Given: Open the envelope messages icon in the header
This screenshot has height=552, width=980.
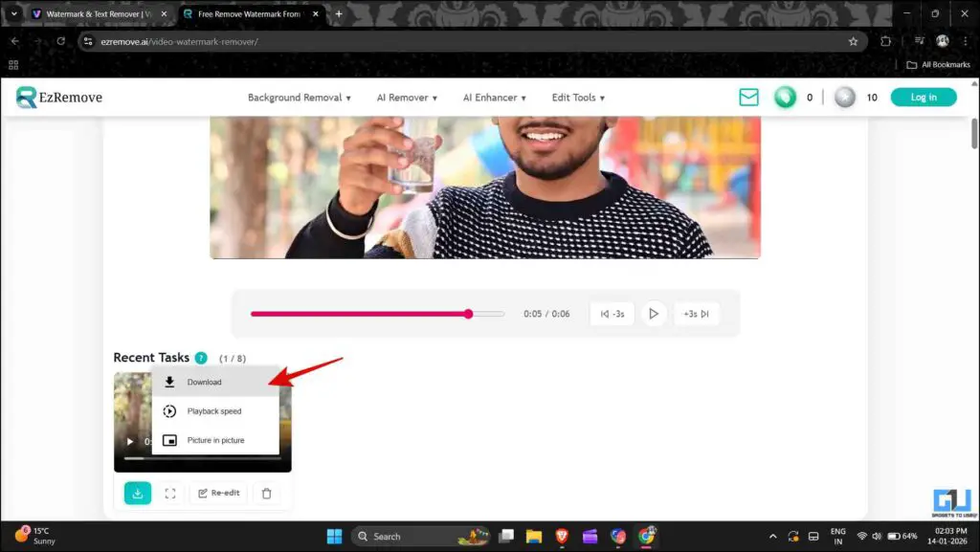Looking at the screenshot, I should click(749, 97).
